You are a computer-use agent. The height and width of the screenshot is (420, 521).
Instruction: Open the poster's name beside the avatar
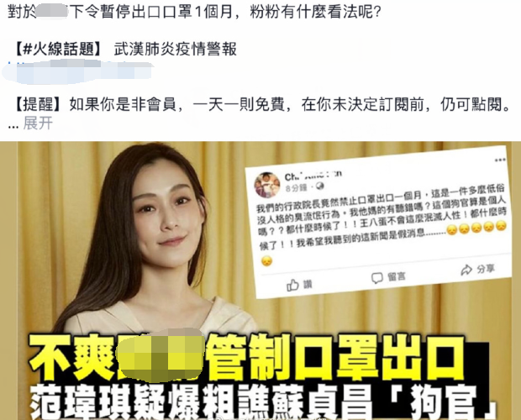(313, 176)
